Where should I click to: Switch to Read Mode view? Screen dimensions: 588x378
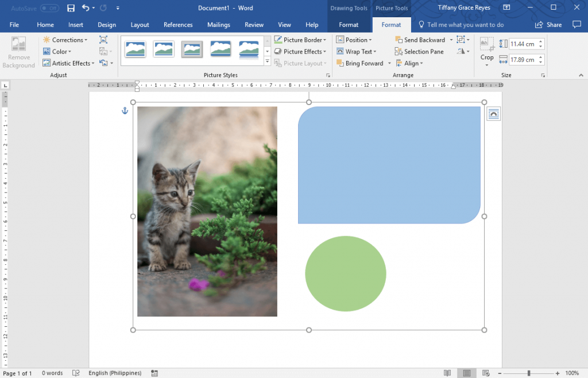click(x=447, y=372)
